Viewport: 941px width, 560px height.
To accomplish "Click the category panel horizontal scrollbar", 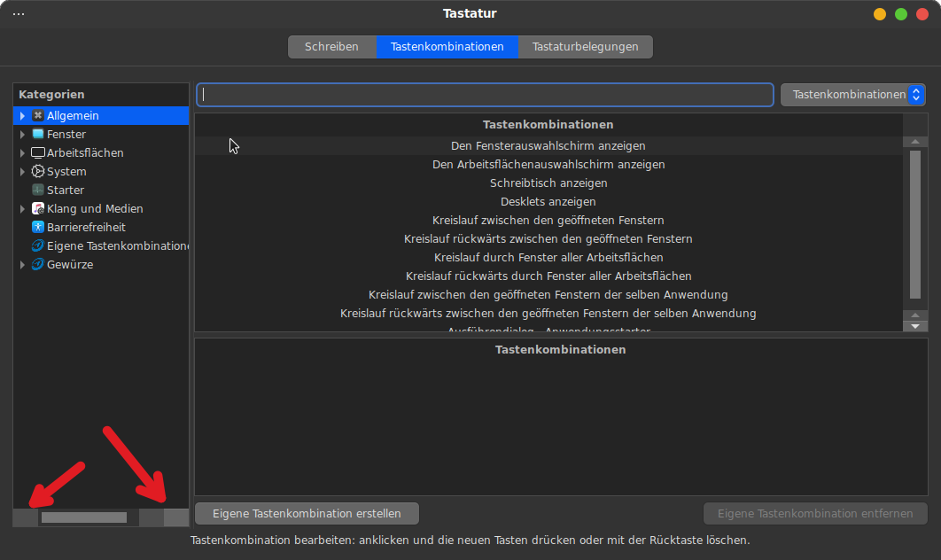I will tap(84, 517).
